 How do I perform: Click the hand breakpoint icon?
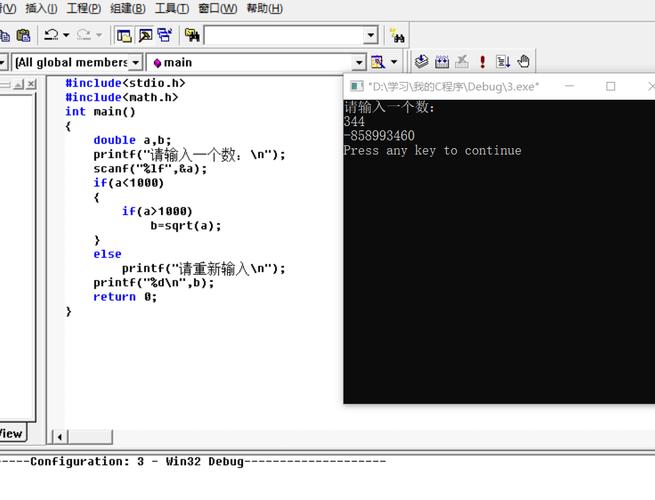[x=523, y=62]
